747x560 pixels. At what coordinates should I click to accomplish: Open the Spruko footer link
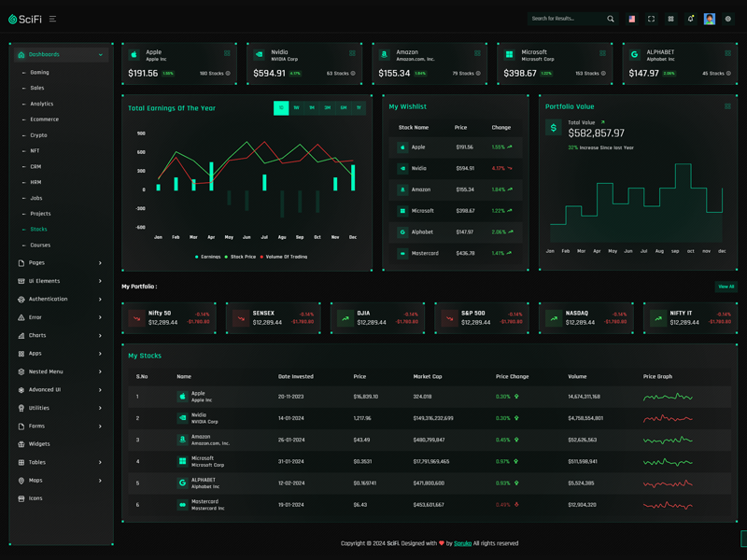462,543
